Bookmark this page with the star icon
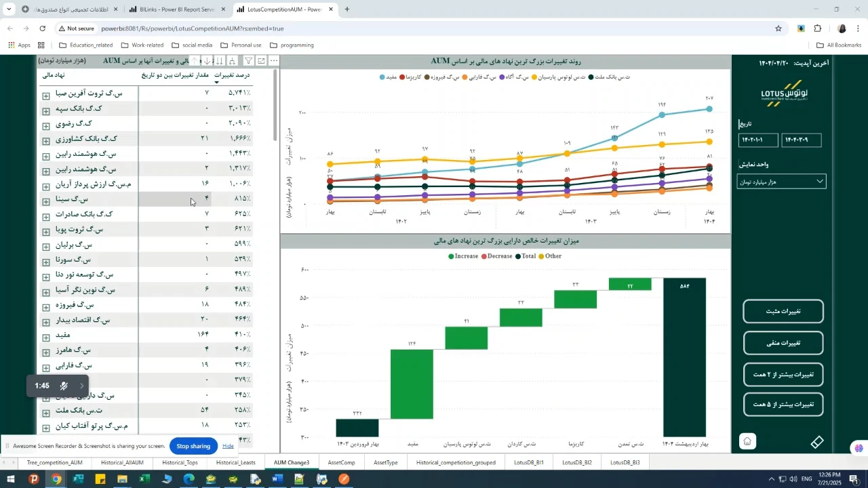 778,28
